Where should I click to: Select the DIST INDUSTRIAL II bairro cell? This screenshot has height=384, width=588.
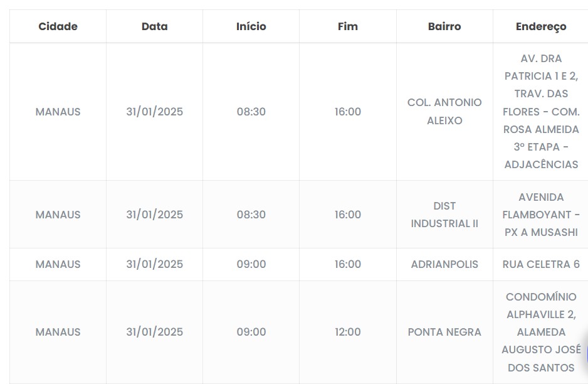coord(444,215)
